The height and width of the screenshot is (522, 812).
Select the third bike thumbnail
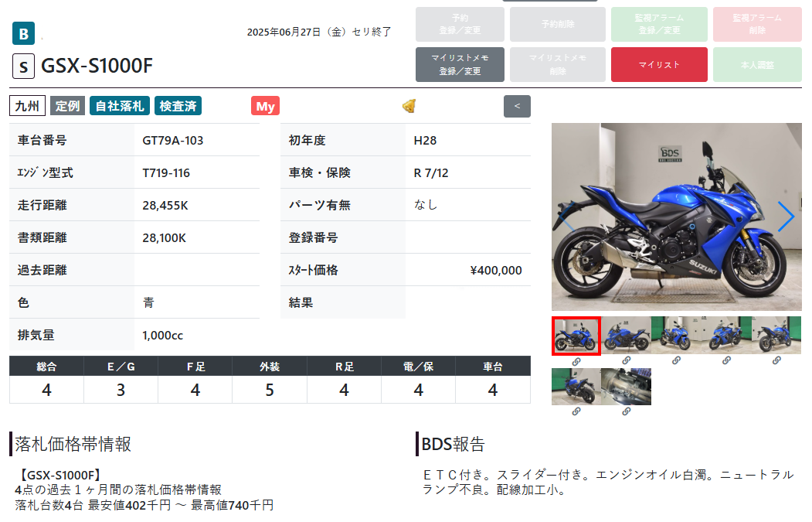click(676, 335)
